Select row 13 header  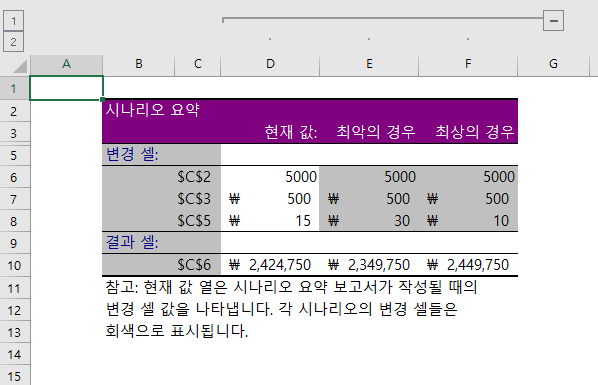click(14, 332)
